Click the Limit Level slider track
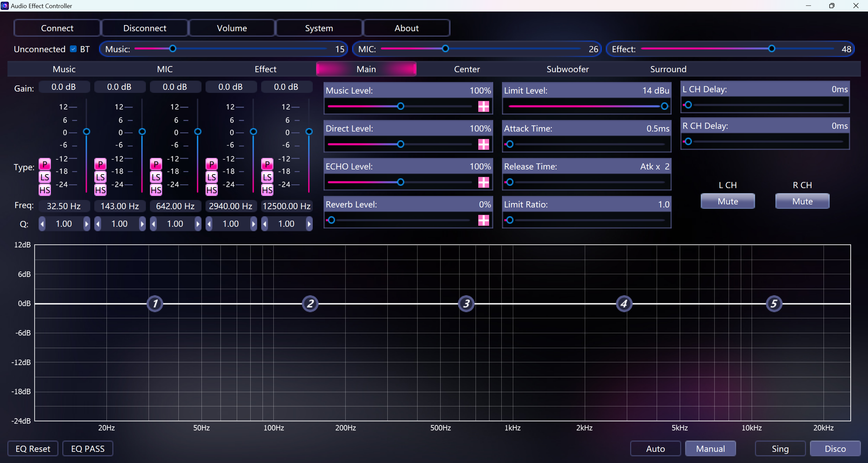Image resolution: width=868 pixels, height=463 pixels. (587, 106)
